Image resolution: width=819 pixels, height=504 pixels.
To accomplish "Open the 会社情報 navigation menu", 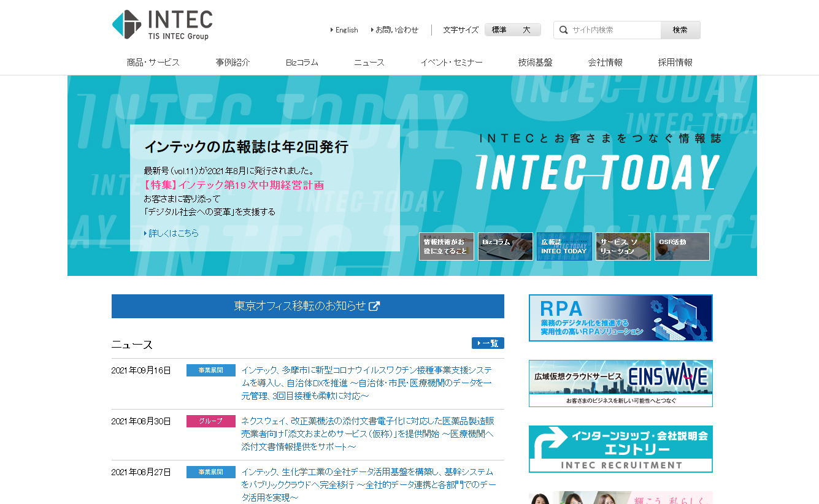I will tap(605, 63).
